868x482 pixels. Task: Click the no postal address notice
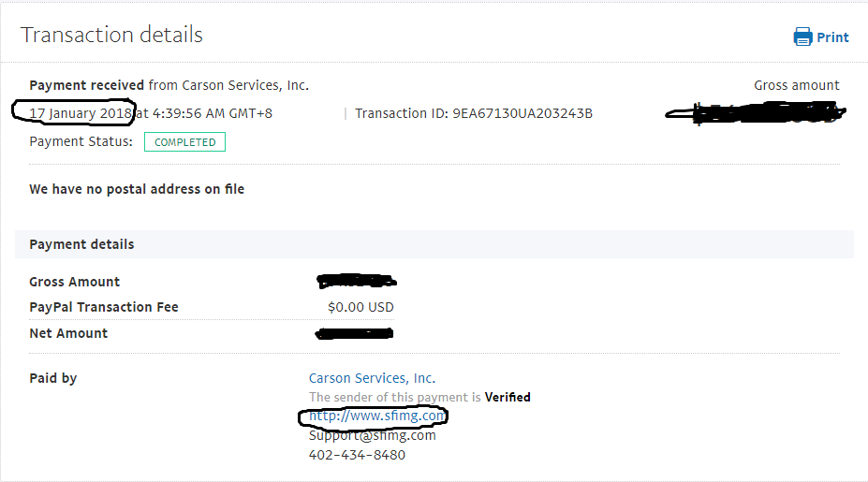click(x=137, y=189)
